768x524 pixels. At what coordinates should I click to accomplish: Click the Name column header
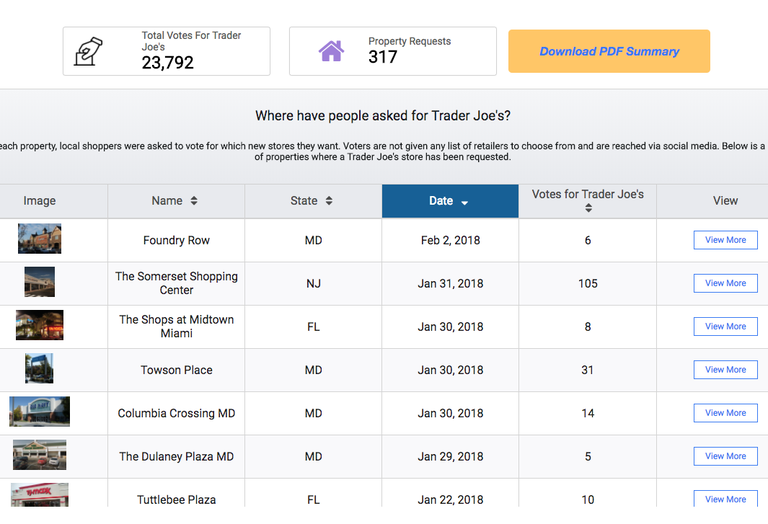tap(176, 201)
